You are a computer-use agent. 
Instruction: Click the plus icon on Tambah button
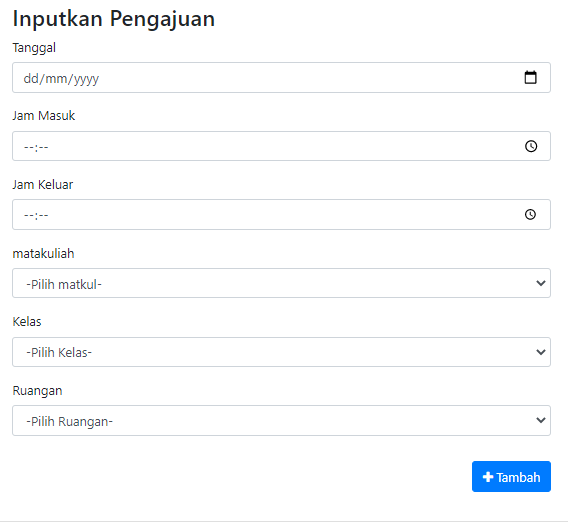click(x=488, y=477)
